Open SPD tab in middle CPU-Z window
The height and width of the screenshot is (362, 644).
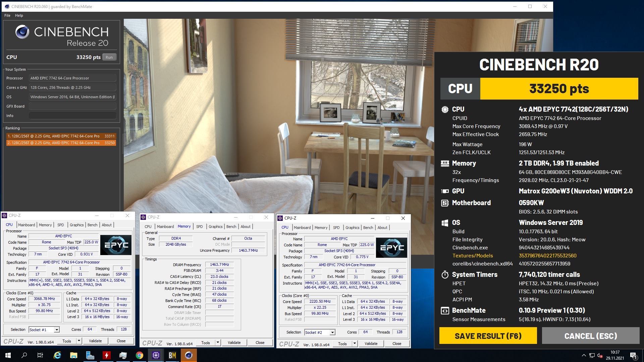(x=200, y=227)
